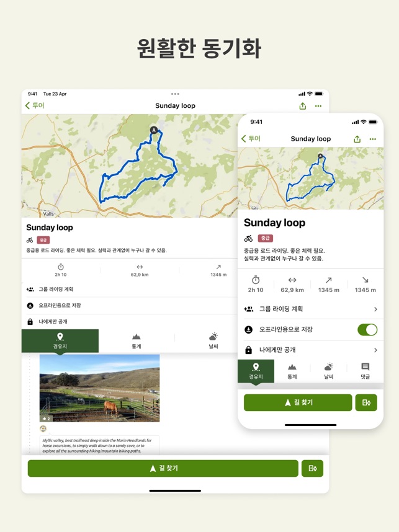Tap the route start marker A on the tablet map

(154, 130)
